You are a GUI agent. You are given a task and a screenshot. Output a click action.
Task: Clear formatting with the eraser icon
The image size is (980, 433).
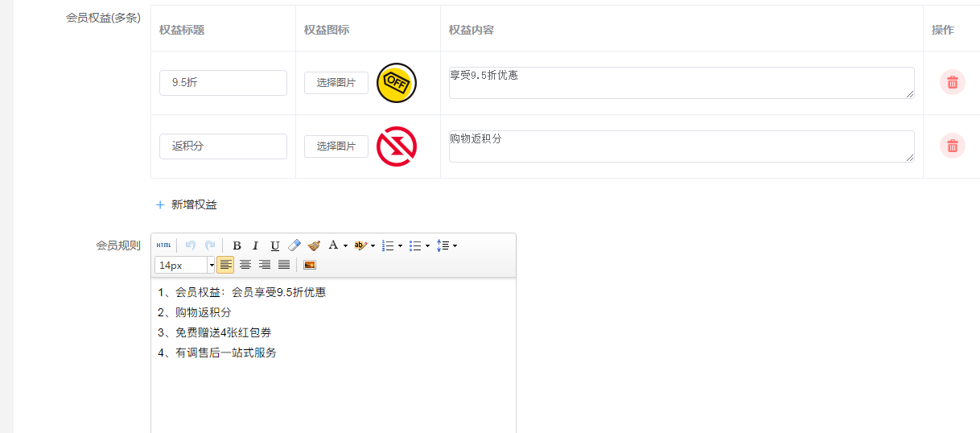pyautogui.click(x=294, y=245)
